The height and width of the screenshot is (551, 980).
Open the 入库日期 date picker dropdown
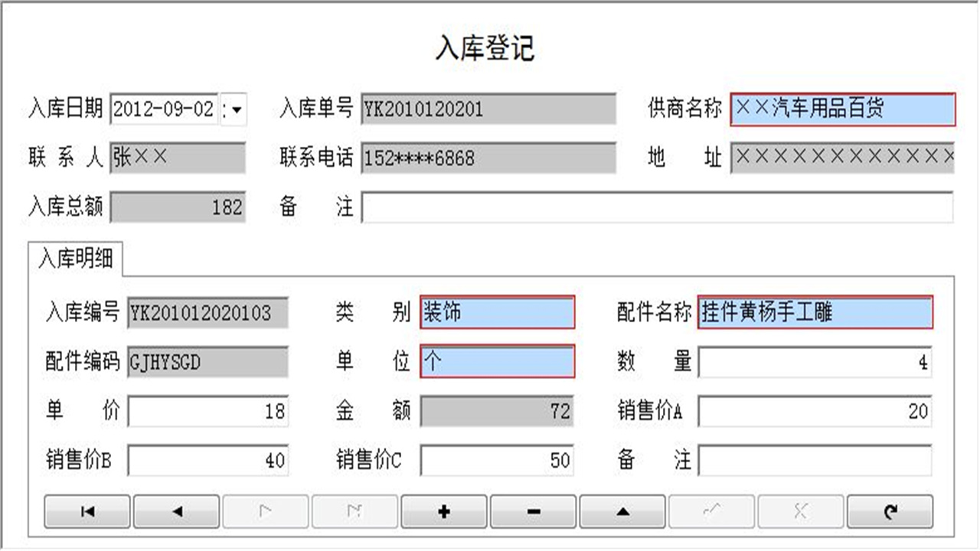237,110
